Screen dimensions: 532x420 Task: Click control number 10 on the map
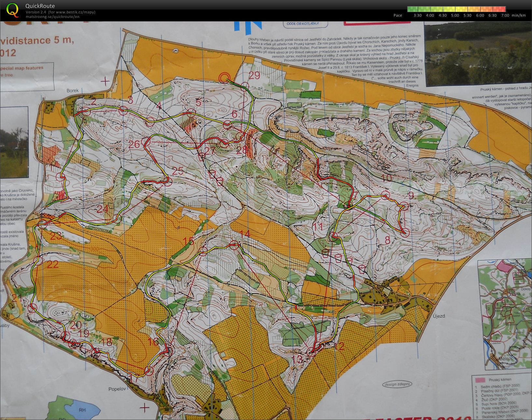(x=386, y=178)
